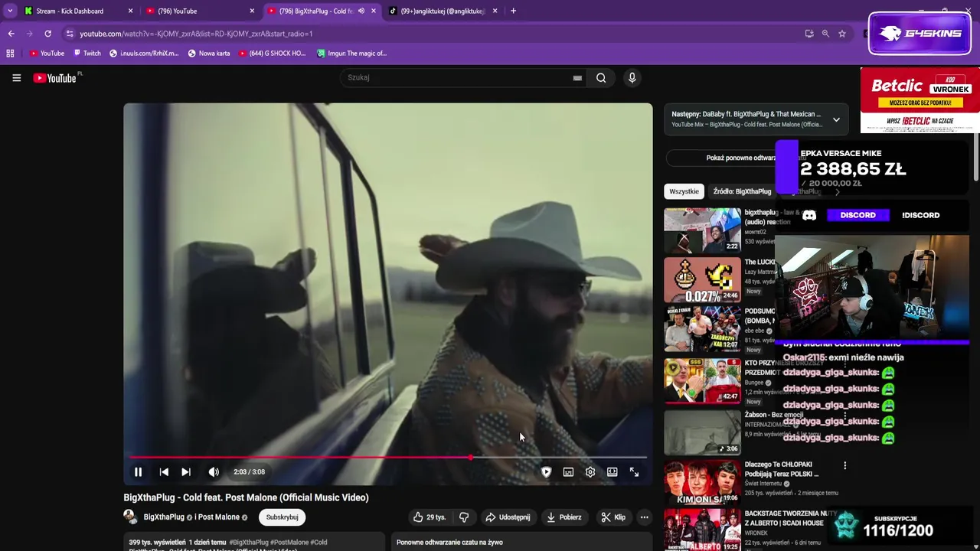980x551 pixels.
Task: Bookmark this page with star icon
Action: [842, 34]
